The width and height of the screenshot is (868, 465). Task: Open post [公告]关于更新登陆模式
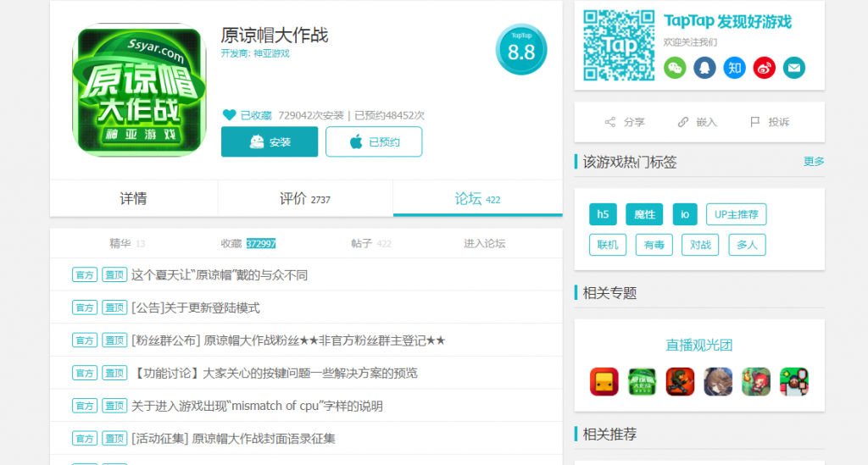coord(196,307)
